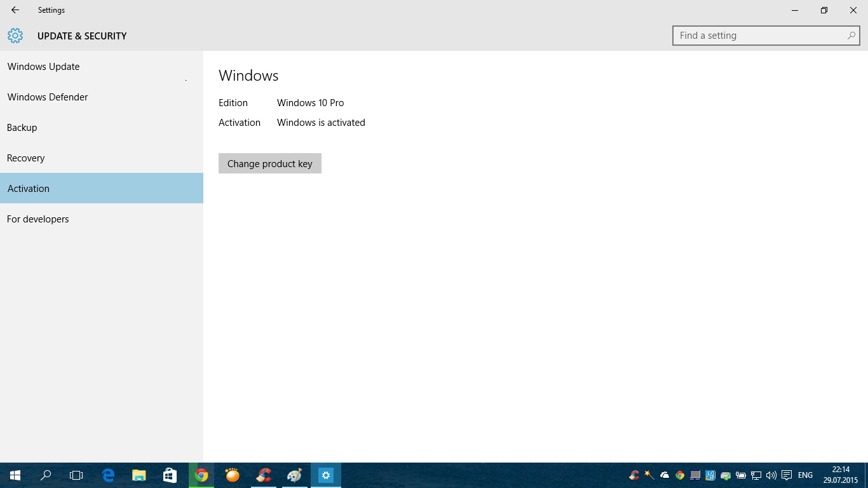Click the OneDrive cloud tray icon
Viewport: 868px width, 488px height.
coord(665,475)
